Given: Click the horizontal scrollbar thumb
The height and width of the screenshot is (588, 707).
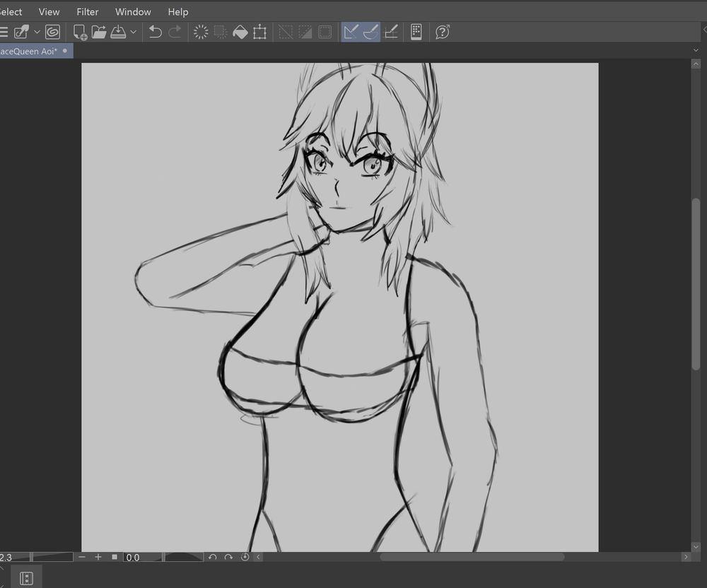Looking at the screenshot, I should pos(472,558).
